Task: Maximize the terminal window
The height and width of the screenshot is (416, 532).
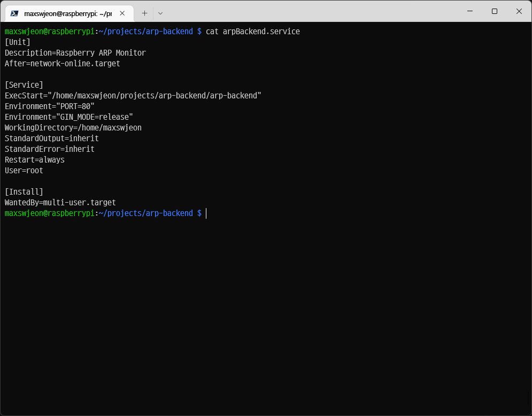Action: 495,11
